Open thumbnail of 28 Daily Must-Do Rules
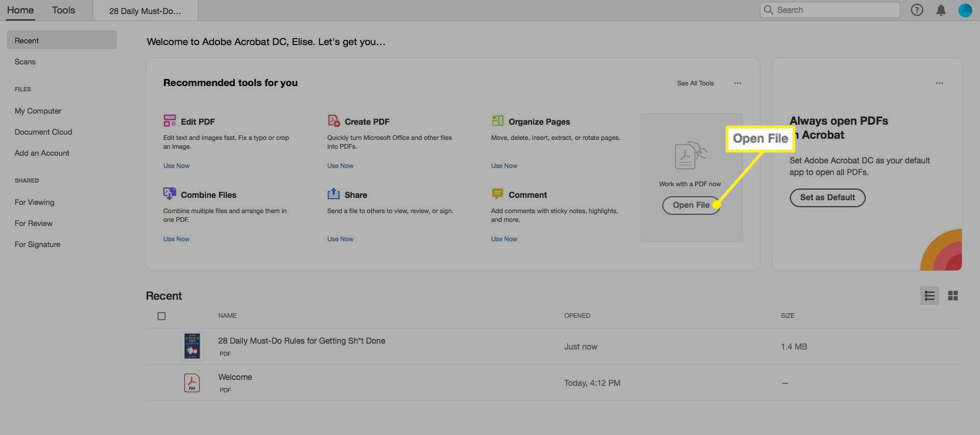The height and width of the screenshot is (435, 980). (x=192, y=346)
